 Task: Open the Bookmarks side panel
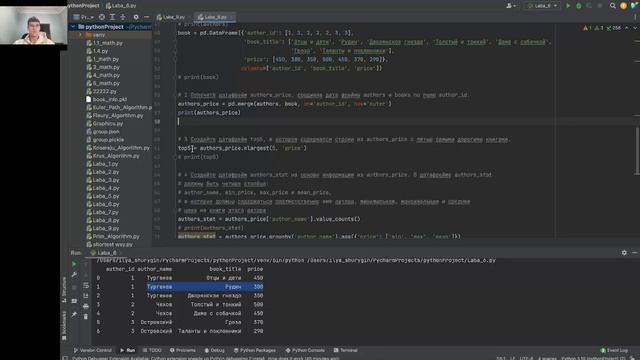pos(64,325)
